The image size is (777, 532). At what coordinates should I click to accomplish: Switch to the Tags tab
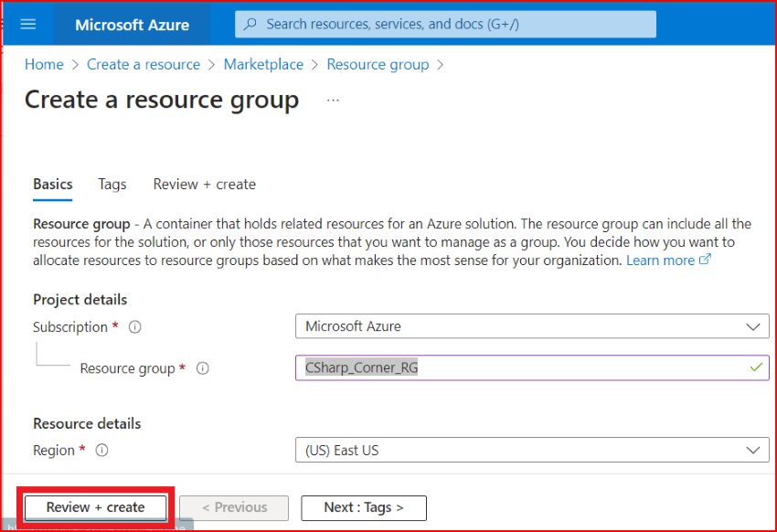coord(112,185)
